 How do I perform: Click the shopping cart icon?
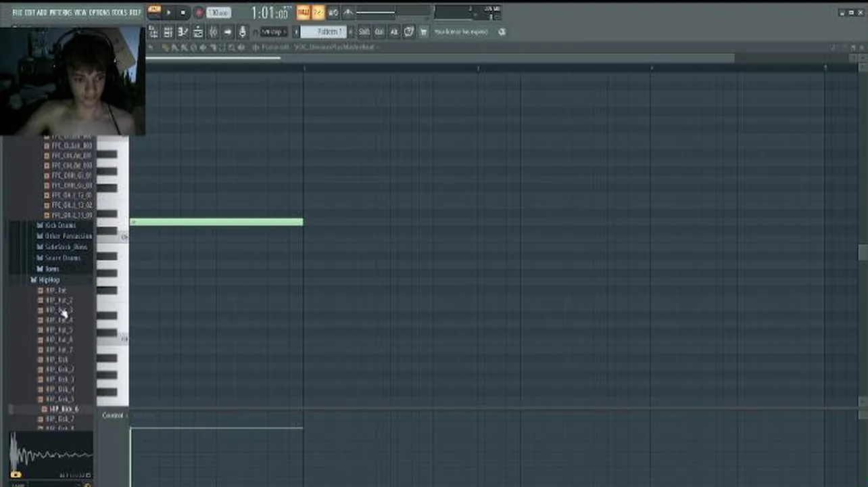tap(424, 32)
